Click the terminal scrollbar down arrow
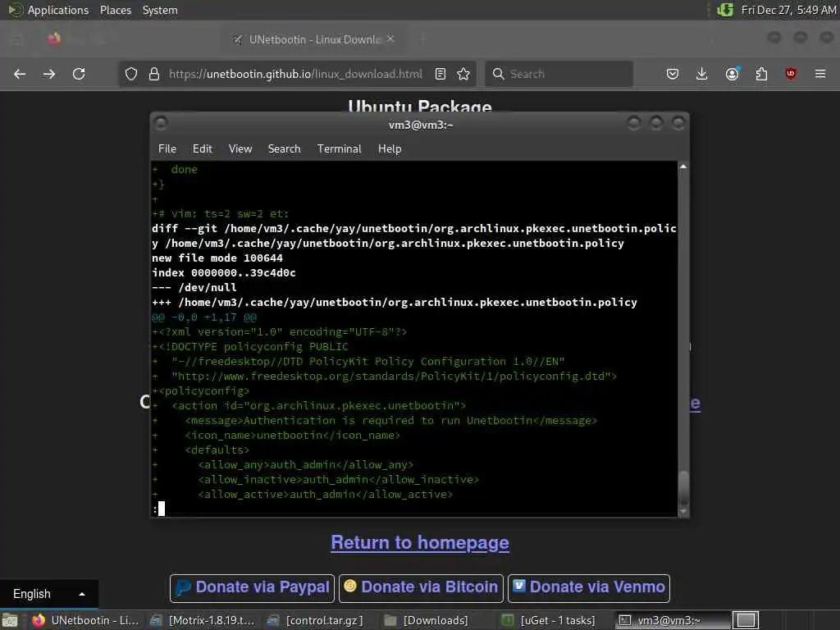The width and height of the screenshot is (840, 630). click(x=683, y=512)
